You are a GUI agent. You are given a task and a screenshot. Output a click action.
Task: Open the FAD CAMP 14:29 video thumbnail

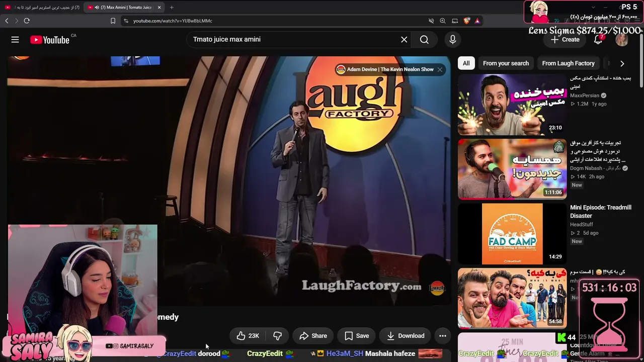pyautogui.click(x=512, y=234)
